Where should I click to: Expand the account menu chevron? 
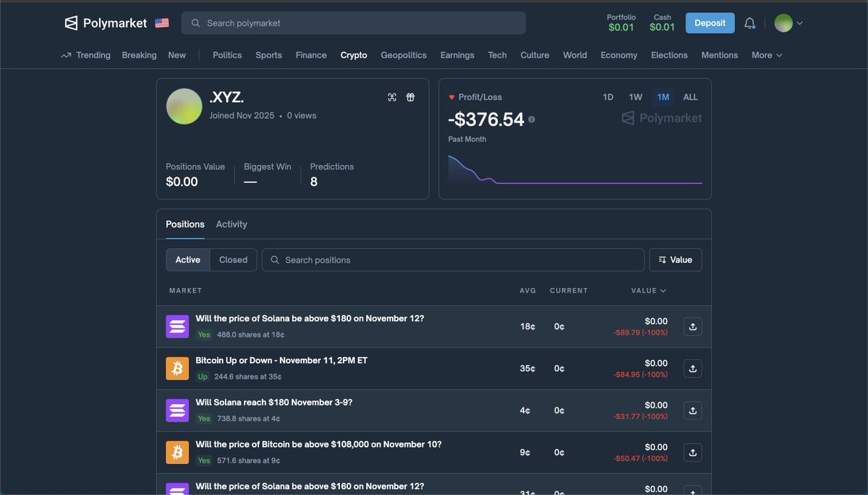pos(799,23)
